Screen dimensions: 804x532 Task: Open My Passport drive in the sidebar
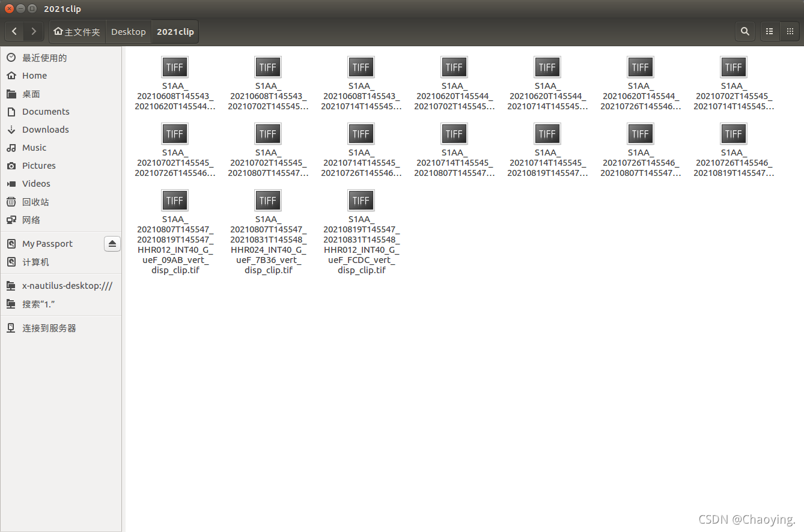52,244
